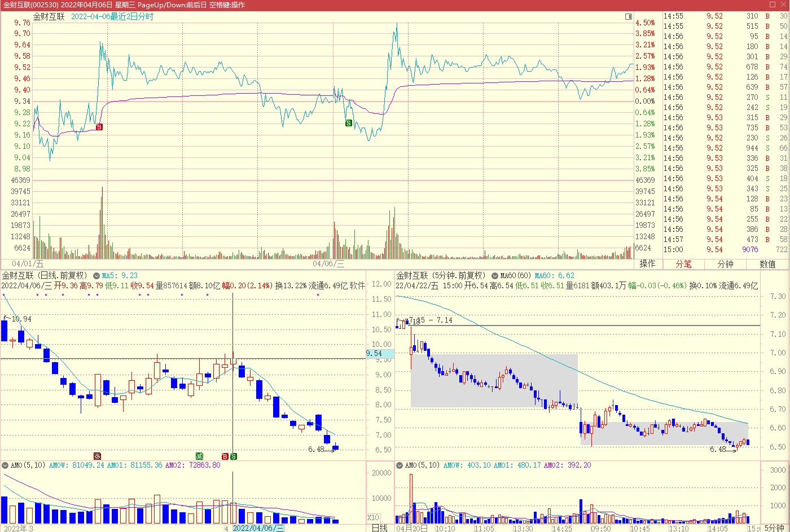Click the MA60: 6.62 value

click(555, 276)
